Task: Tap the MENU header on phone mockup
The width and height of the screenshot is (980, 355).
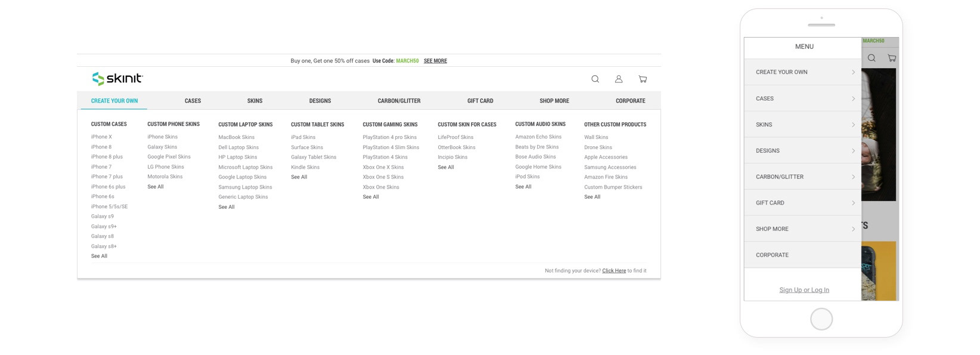Action: [804, 47]
